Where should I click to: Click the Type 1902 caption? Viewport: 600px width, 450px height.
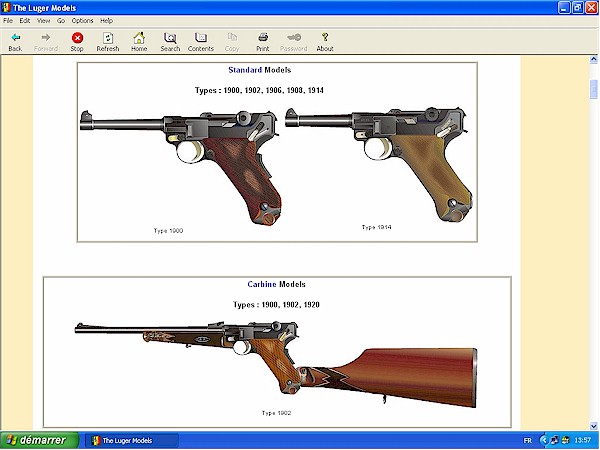tap(276, 413)
